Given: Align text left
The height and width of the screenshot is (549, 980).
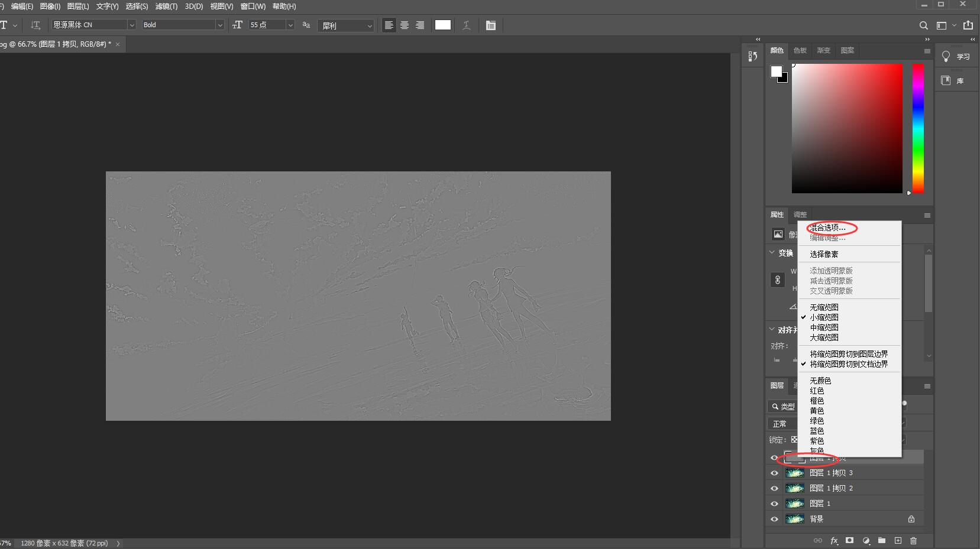Looking at the screenshot, I should point(389,25).
